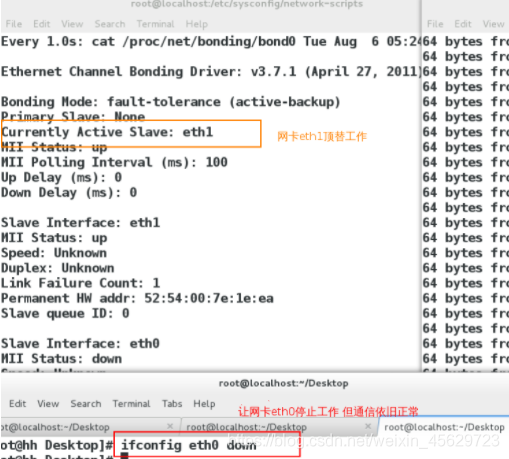
Task: Click the 'Bonding Mode: fault-tolerance (active-backup)' line
Action: tap(171, 102)
